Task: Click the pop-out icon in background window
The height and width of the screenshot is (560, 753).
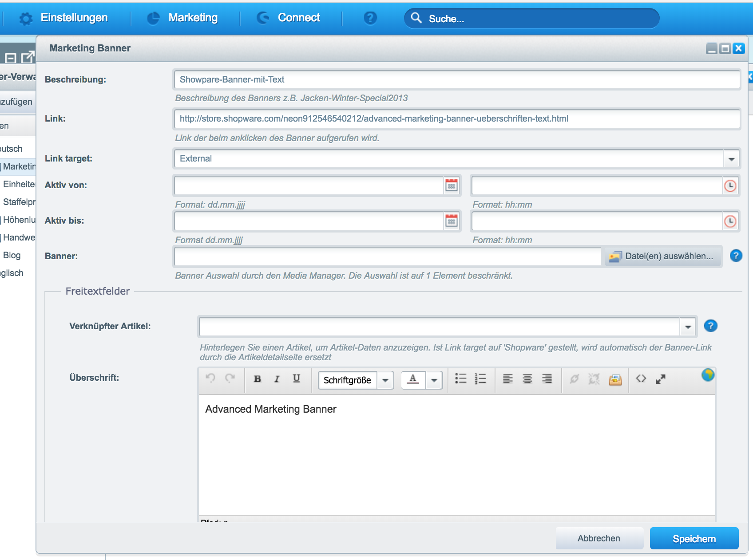Action: click(28, 57)
